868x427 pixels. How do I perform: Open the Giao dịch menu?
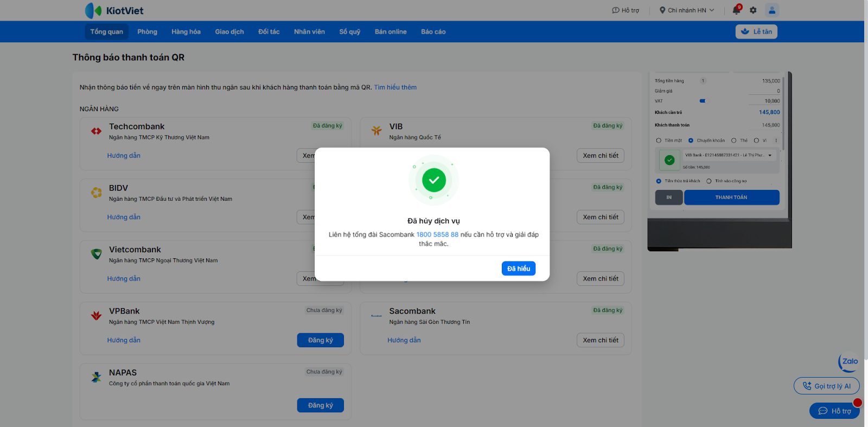229,31
